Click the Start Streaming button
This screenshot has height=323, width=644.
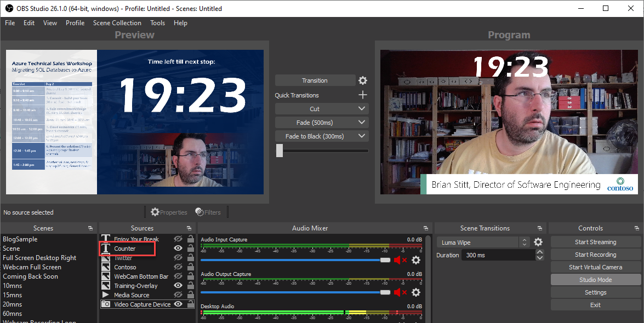(595, 241)
